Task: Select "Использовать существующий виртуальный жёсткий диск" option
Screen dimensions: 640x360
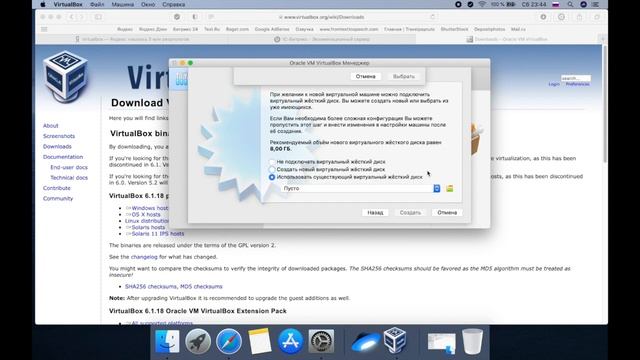Action: coord(272,177)
